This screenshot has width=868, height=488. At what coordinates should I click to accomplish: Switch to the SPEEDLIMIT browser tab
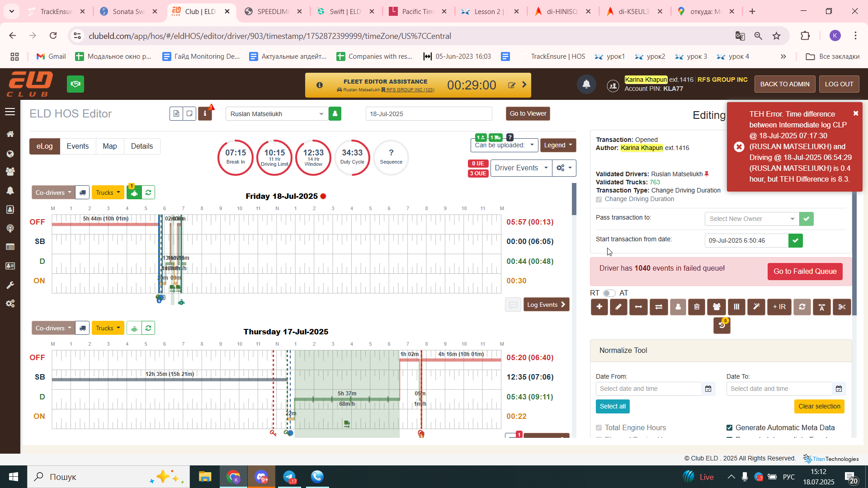[273, 12]
